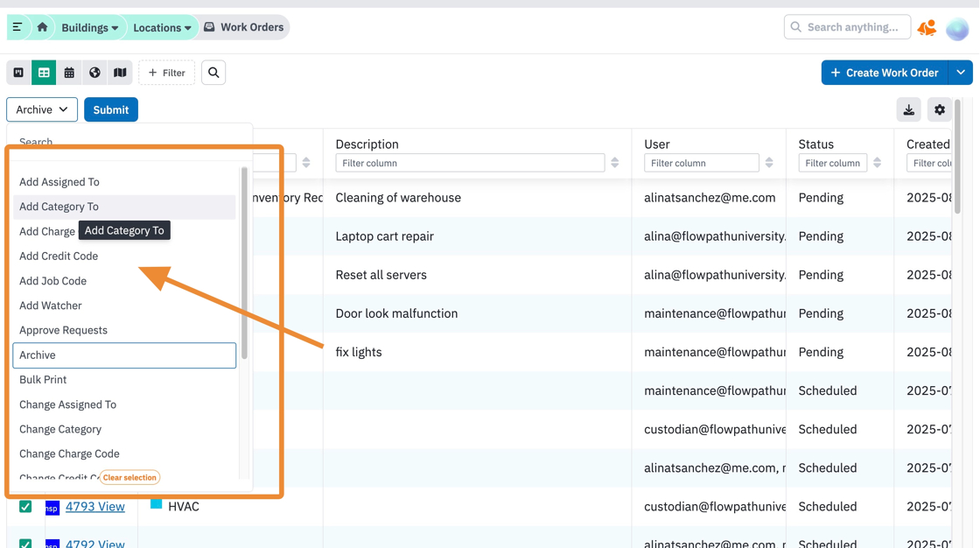Switch to table grid view

point(44,73)
